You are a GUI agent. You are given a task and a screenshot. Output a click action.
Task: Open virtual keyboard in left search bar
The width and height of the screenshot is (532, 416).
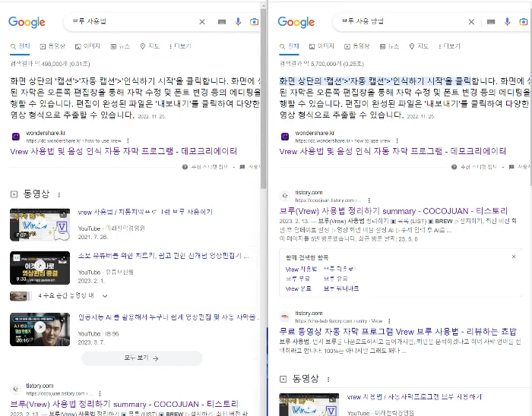[x=222, y=22]
